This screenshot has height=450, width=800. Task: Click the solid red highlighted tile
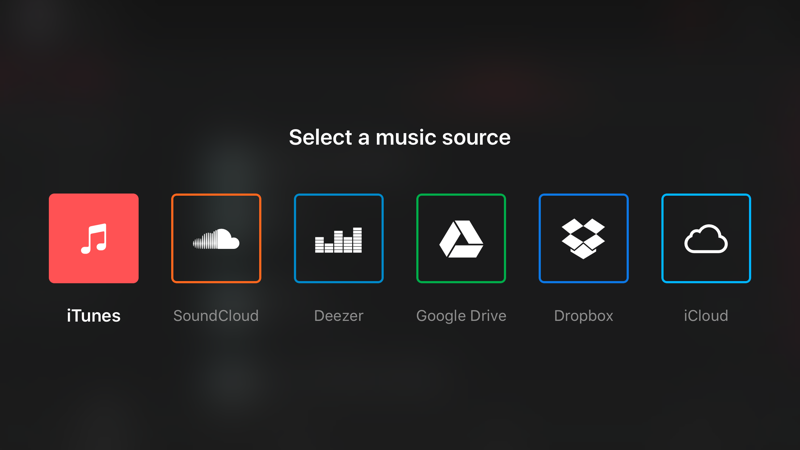click(94, 239)
